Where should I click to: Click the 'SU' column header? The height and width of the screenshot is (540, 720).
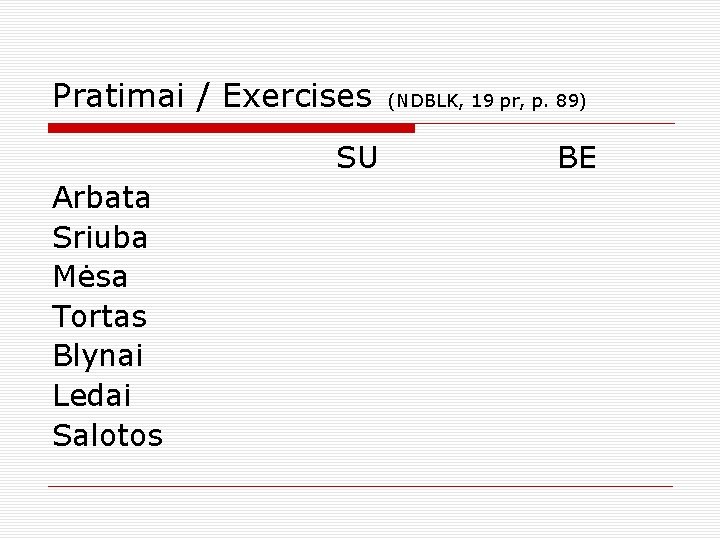(357, 158)
